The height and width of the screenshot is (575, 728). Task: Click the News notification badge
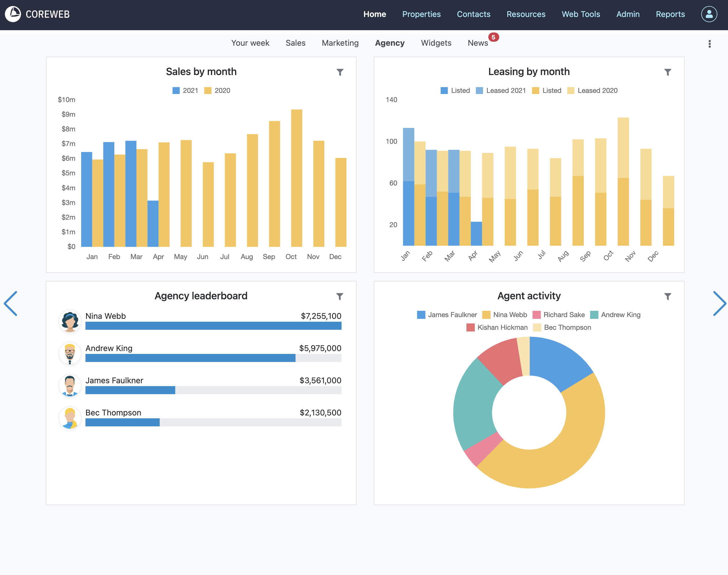tap(493, 37)
